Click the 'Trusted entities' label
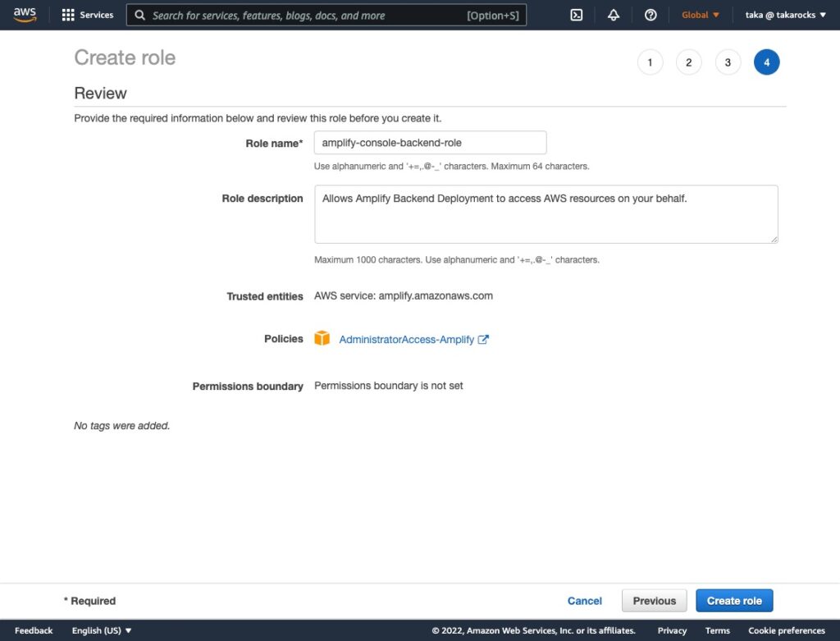This screenshot has height=641, width=840. [265, 296]
